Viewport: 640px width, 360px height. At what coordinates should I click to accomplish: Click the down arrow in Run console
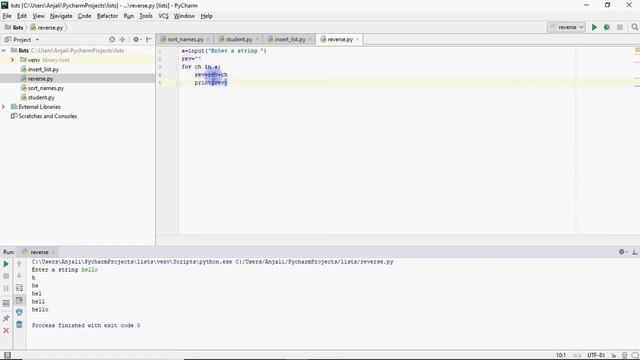click(19, 276)
